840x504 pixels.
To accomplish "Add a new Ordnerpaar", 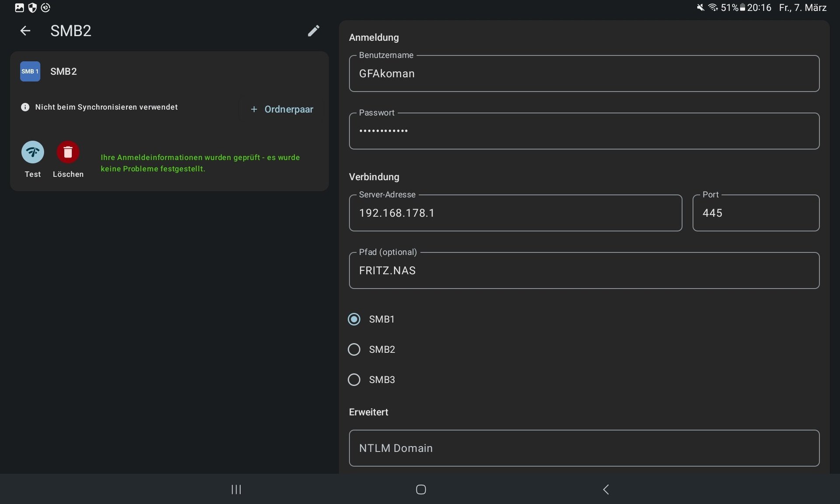I will (x=282, y=109).
